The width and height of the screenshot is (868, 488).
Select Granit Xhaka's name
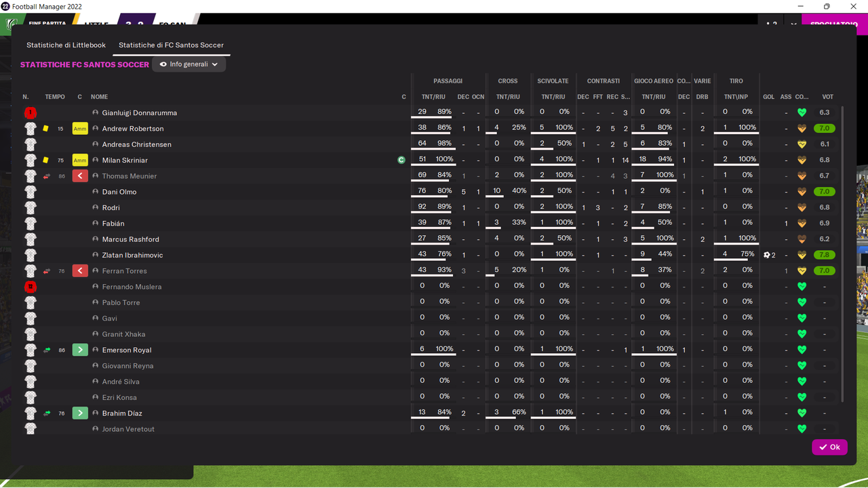[x=123, y=334]
